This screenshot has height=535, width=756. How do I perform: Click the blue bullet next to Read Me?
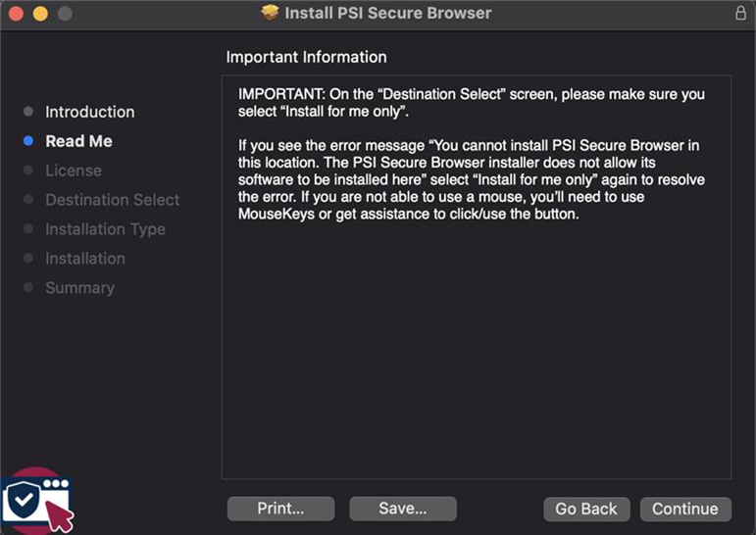(28, 141)
